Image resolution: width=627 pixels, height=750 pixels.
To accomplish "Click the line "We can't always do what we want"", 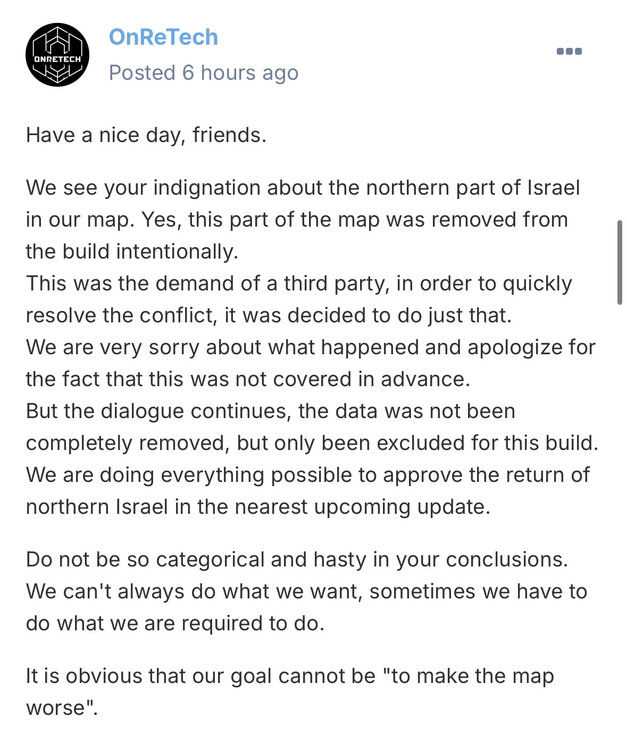I will [x=306, y=591].
